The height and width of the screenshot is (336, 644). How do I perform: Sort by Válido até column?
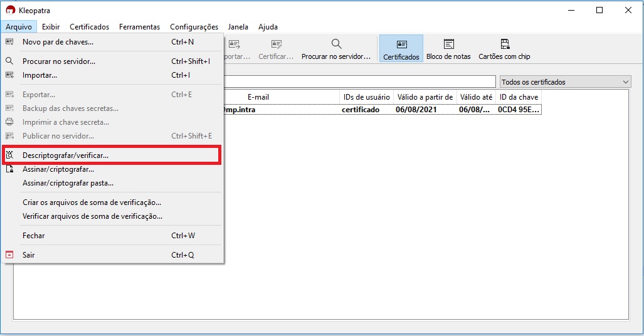coord(476,97)
